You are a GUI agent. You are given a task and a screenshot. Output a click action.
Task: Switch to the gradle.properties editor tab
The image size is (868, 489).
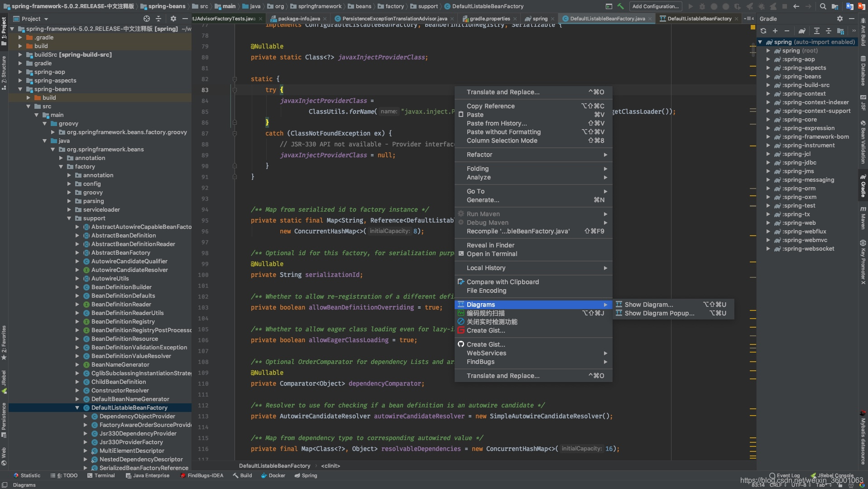pyautogui.click(x=489, y=19)
